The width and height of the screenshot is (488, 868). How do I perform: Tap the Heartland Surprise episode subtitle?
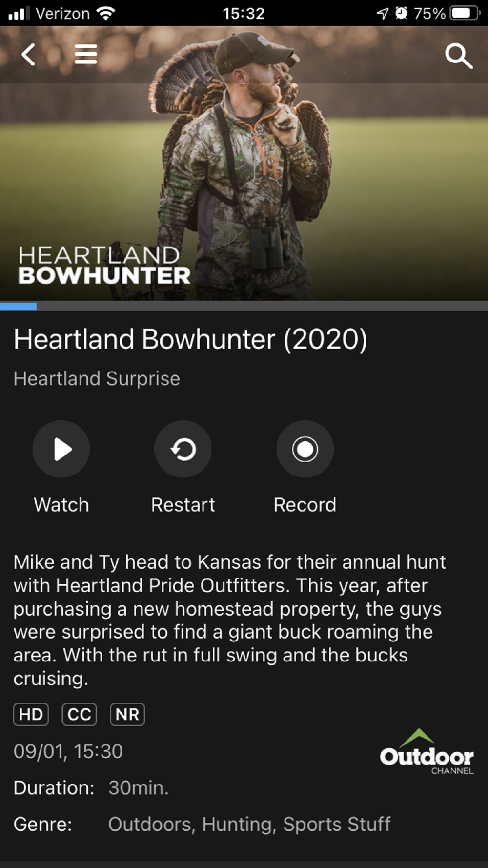click(x=97, y=379)
